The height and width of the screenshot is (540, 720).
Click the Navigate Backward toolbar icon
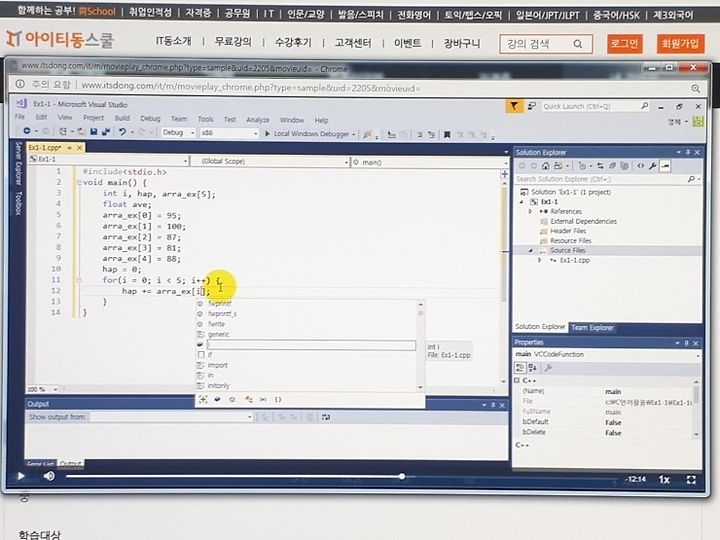[x=27, y=131]
